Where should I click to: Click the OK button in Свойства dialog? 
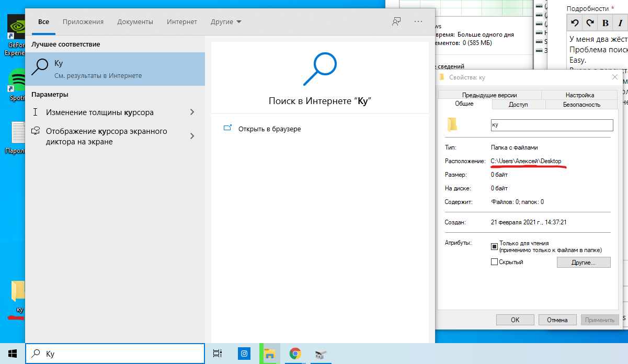tap(515, 320)
